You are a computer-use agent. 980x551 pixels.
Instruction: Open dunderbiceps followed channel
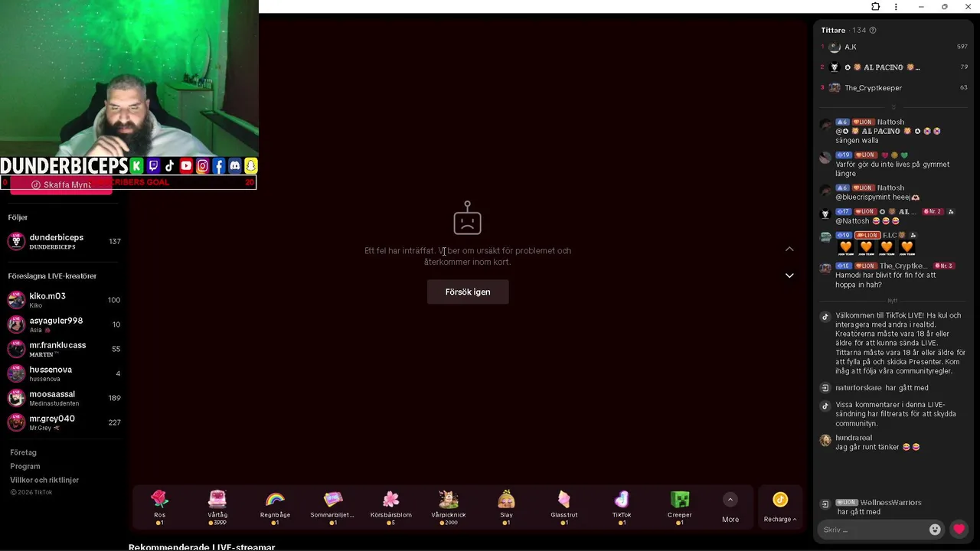[x=64, y=241]
